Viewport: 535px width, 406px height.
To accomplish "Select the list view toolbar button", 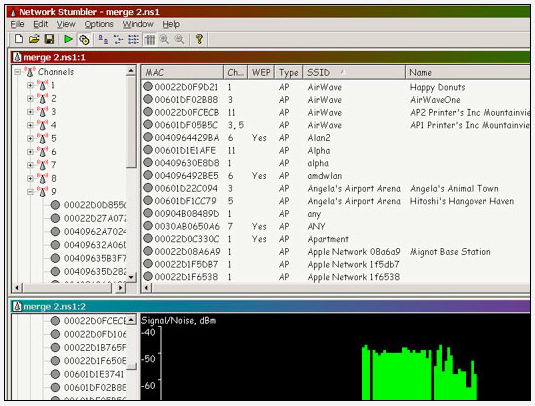I will pyautogui.click(x=133, y=40).
